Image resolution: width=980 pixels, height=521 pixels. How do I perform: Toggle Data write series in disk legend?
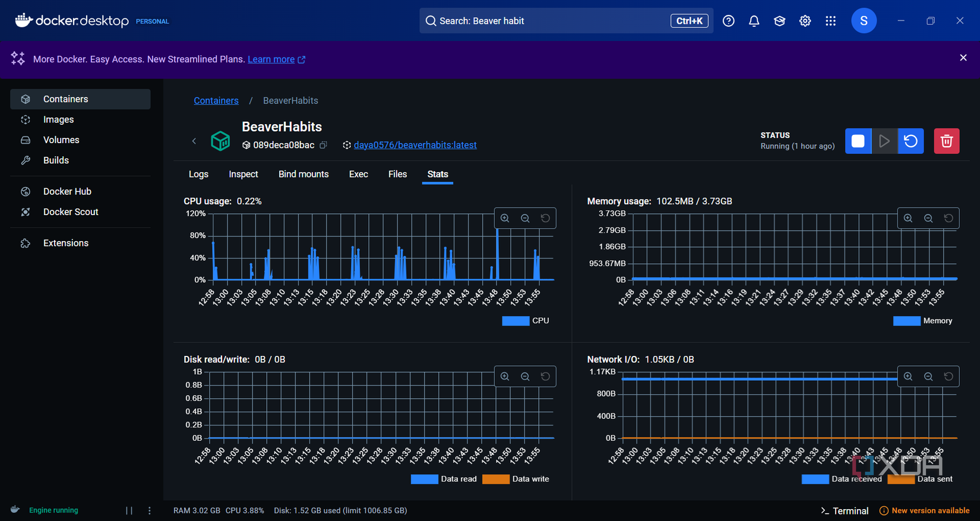(516, 479)
